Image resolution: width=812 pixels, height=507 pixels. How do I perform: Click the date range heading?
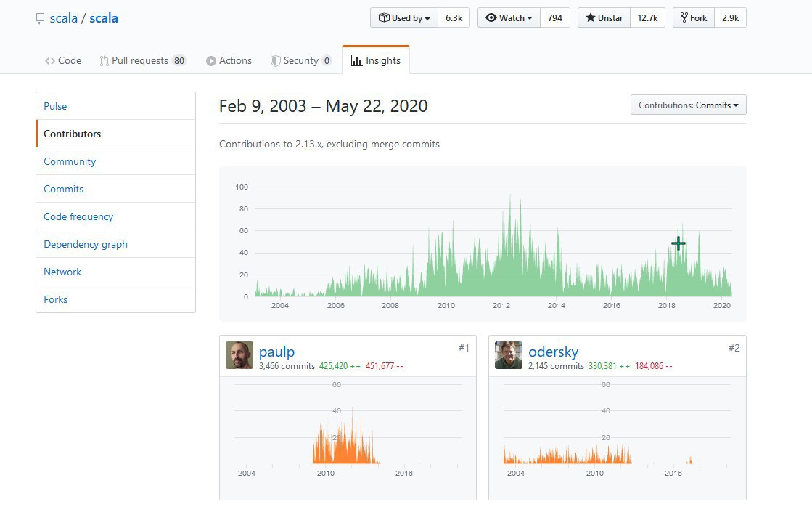[x=323, y=106]
